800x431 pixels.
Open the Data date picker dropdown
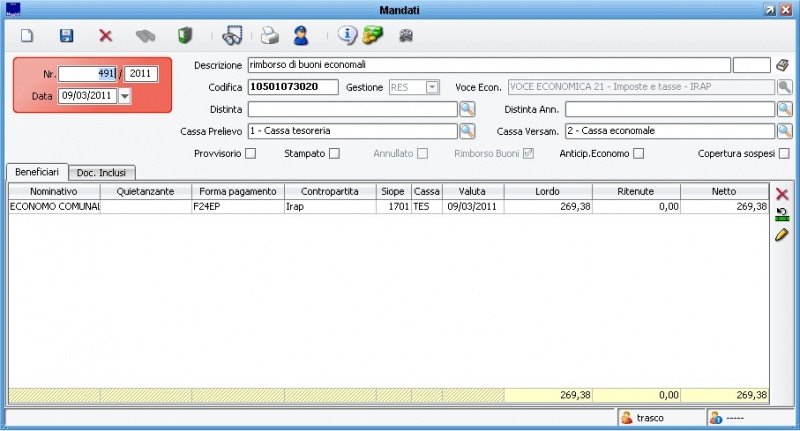(x=125, y=96)
